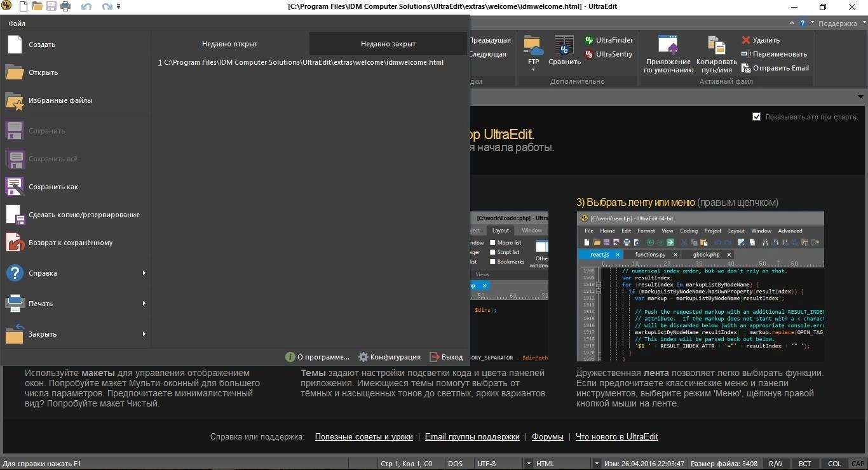The image size is (868, 470).
Task: Launch UltraFinder from ribbon
Action: coord(609,40)
